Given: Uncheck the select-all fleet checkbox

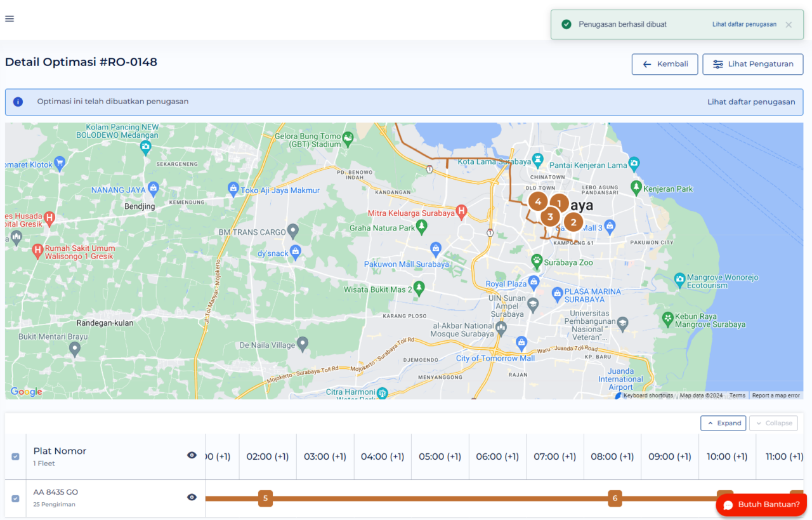Looking at the screenshot, I should tap(15, 457).
